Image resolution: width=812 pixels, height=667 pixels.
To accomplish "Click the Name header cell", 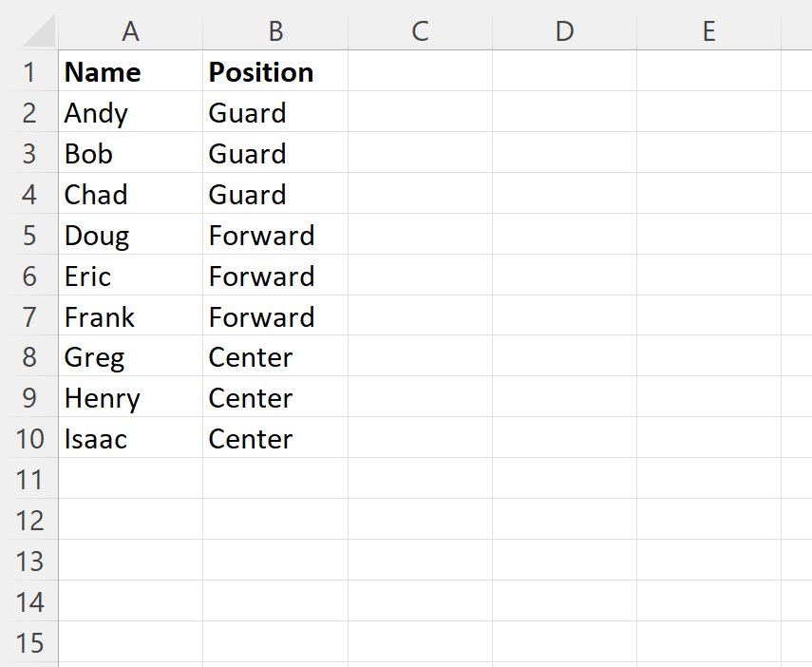I will click(131, 72).
